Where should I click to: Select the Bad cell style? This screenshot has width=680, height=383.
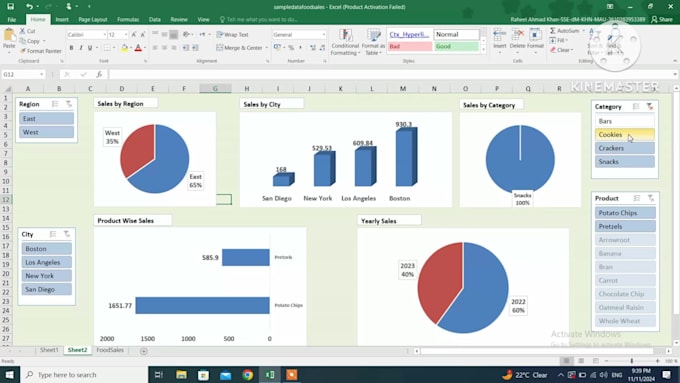coord(410,46)
